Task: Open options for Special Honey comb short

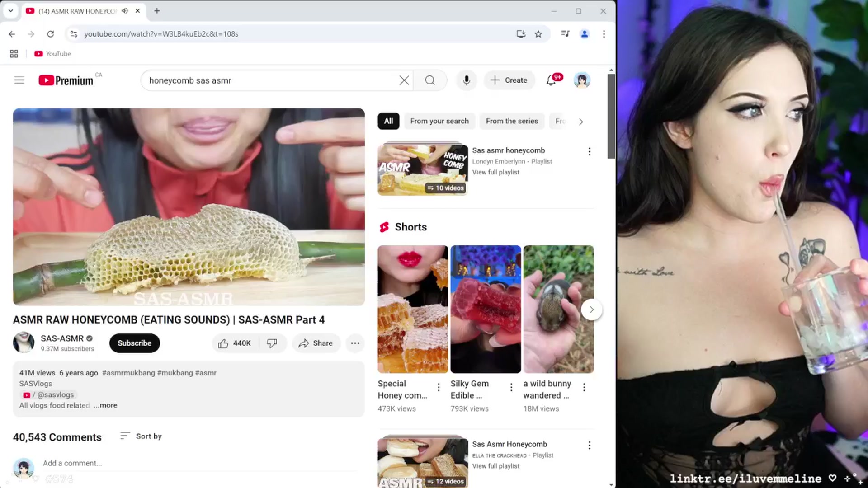Action: point(439,387)
